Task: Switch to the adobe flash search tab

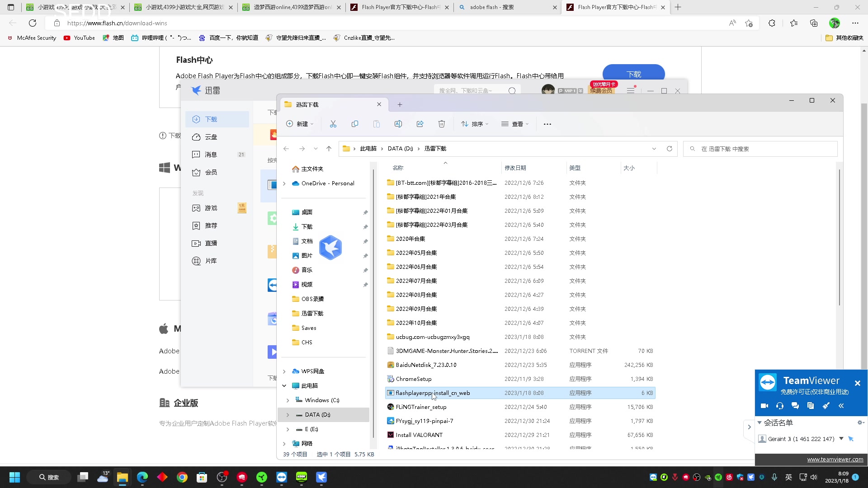Action: 507,7
